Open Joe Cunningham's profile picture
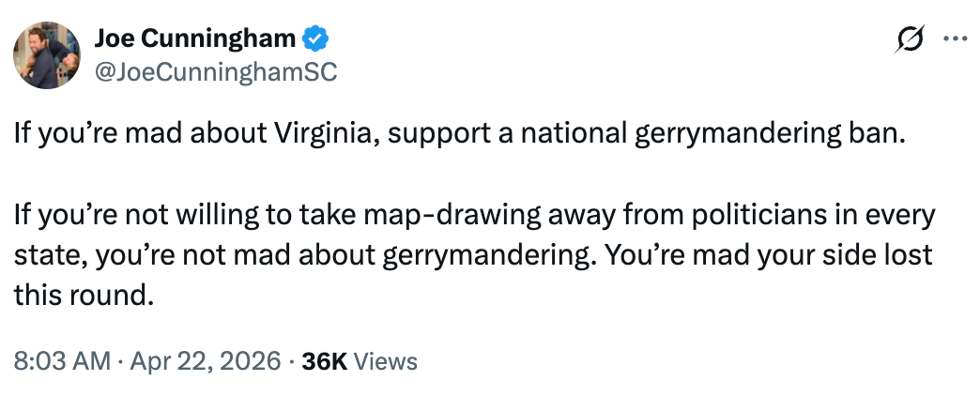The height and width of the screenshot is (396, 980). click(x=47, y=55)
